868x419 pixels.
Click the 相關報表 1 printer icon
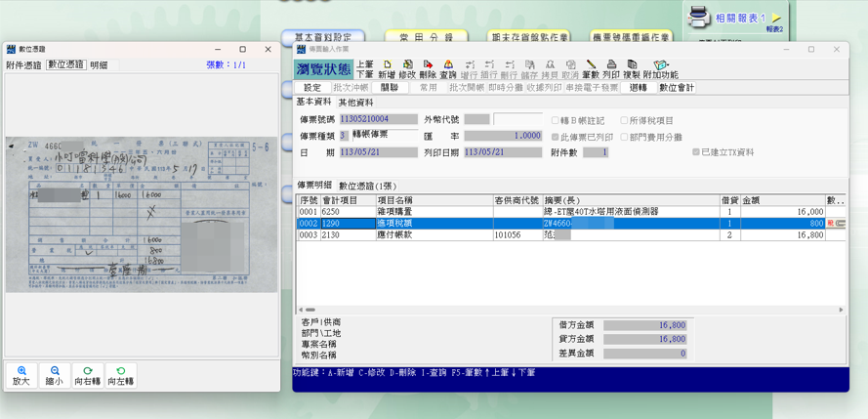[699, 18]
